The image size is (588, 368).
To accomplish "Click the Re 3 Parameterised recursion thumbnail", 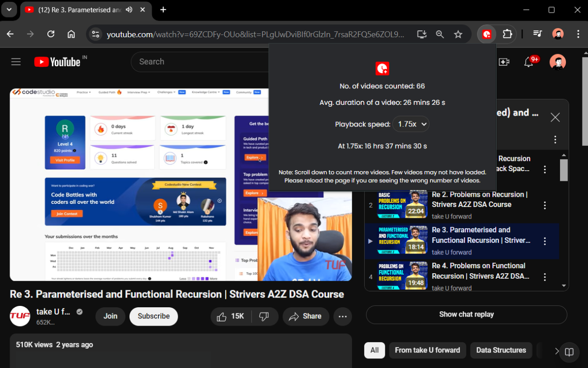I will [402, 240].
